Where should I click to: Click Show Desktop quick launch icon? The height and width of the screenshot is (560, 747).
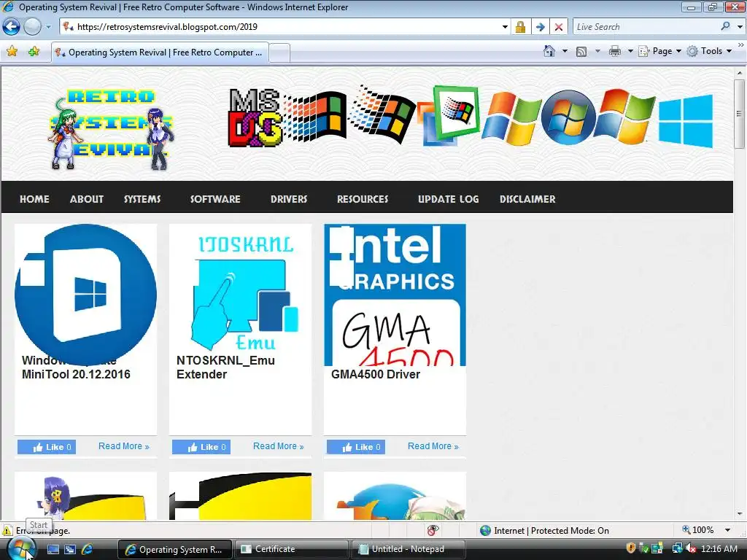[53, 549]
